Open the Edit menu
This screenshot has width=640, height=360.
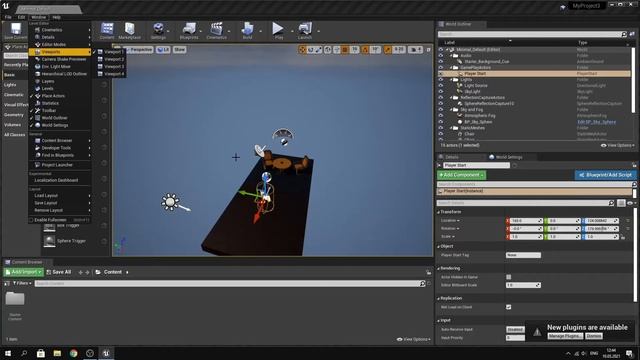[22, 17]
